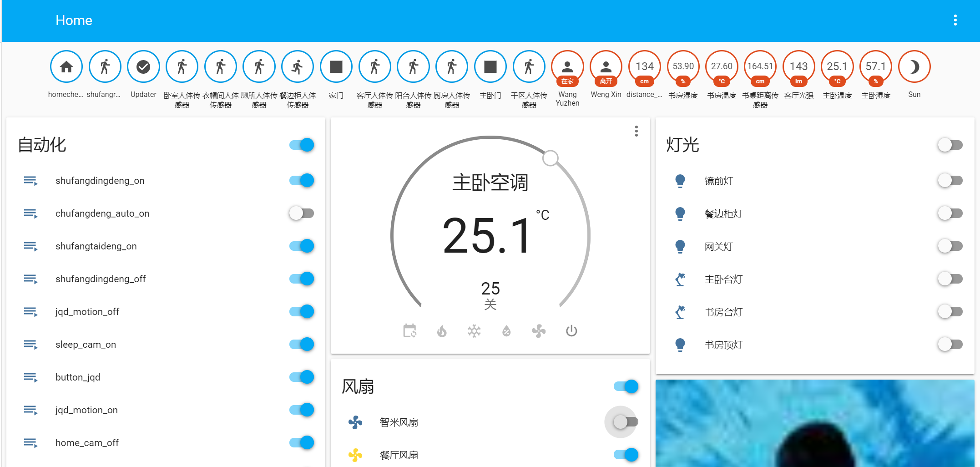Disable the shufangdingdeng_on automation
The height and width of the screenshot is (467, 980).
pyautogui.click(x=302, y=180)
